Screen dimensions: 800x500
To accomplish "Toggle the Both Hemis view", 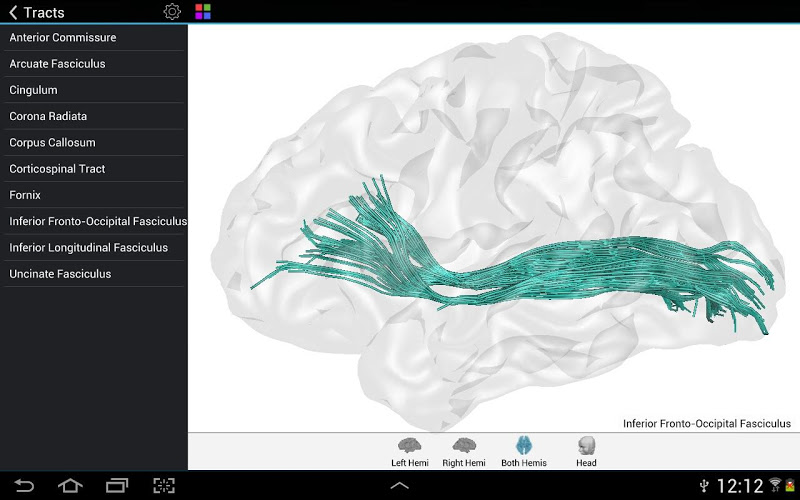I will pos(523,451).
